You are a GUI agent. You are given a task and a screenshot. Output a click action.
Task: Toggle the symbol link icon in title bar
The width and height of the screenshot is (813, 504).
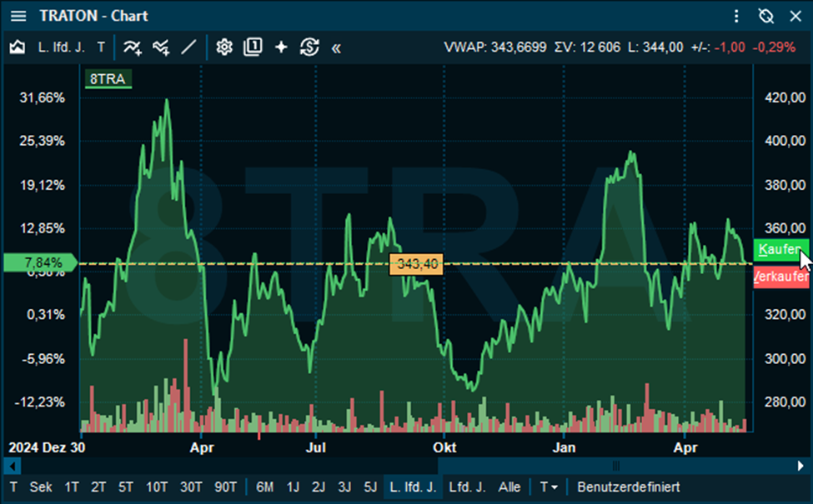coord(765,16)
